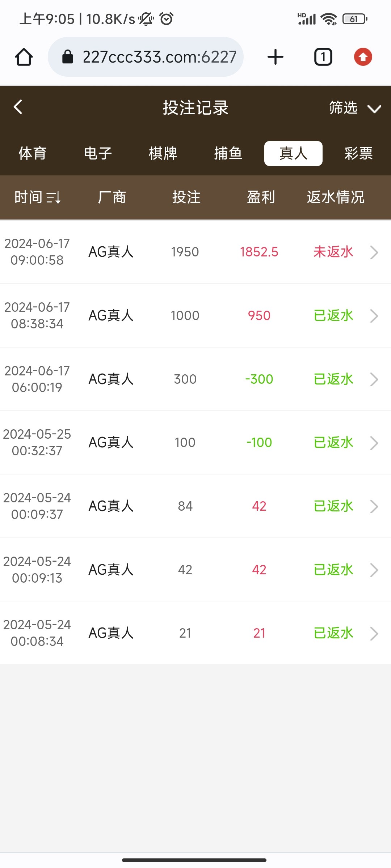Viewport: 391px width, 868px height.
Task: Tap the browser home icon
Action: click(x=24, y=57)
